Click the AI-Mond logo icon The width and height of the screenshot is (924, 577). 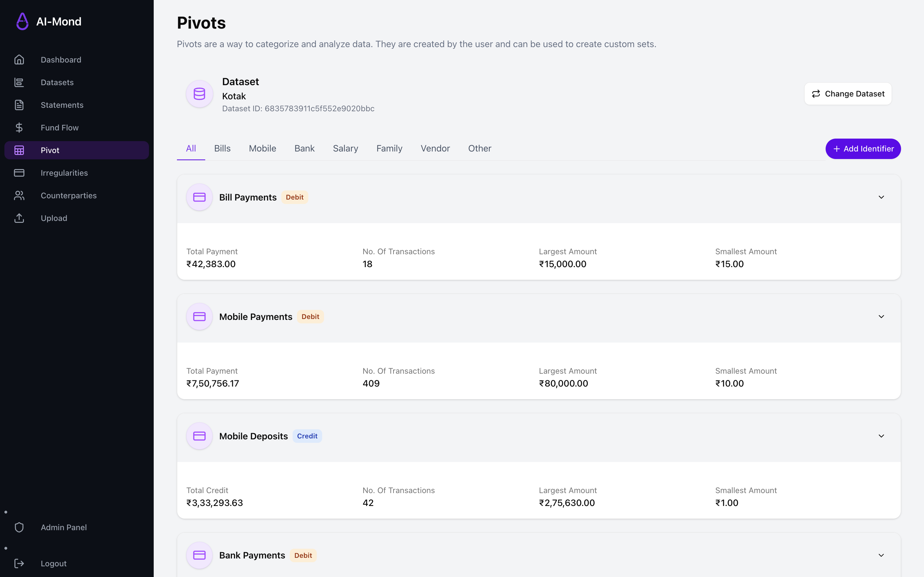23,21
